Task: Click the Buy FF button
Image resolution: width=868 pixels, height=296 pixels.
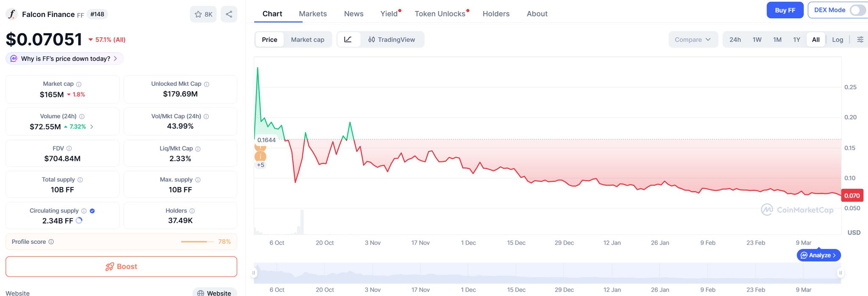Action: point(785,10)
